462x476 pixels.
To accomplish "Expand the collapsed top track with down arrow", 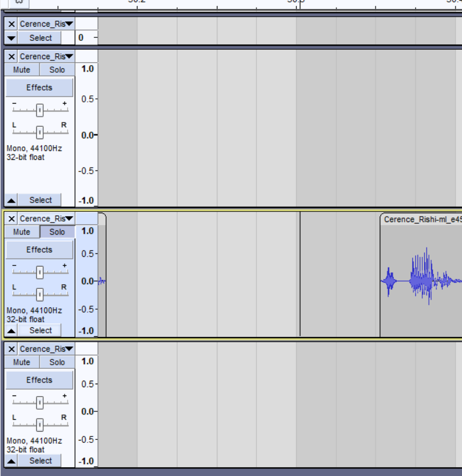I will coord(11,38).
